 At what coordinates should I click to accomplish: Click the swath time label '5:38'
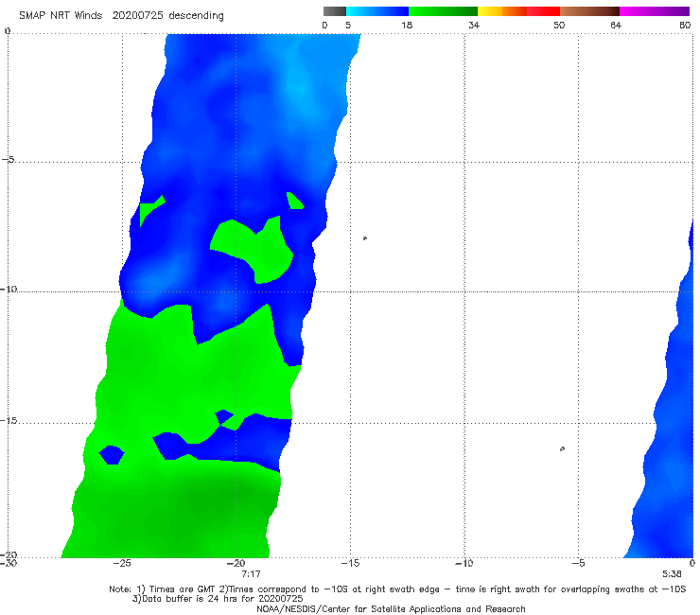(672, 574)
